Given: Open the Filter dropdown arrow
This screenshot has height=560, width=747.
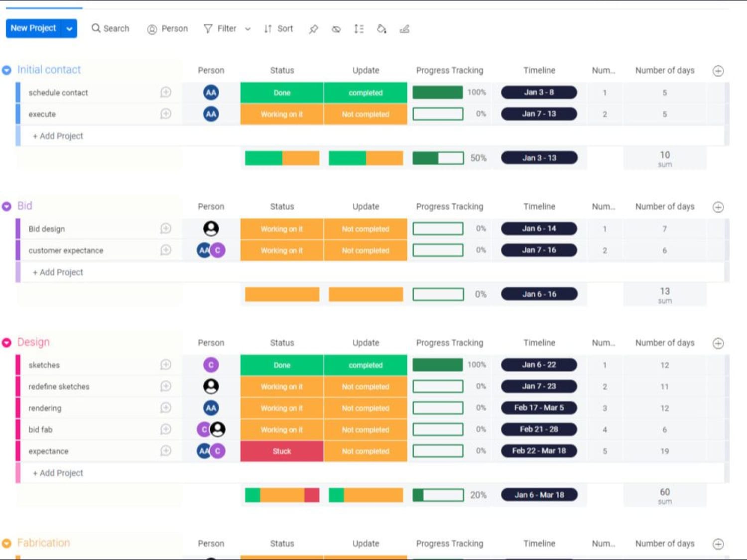Looking at the screenshot, I should click(x=248, y=29).
